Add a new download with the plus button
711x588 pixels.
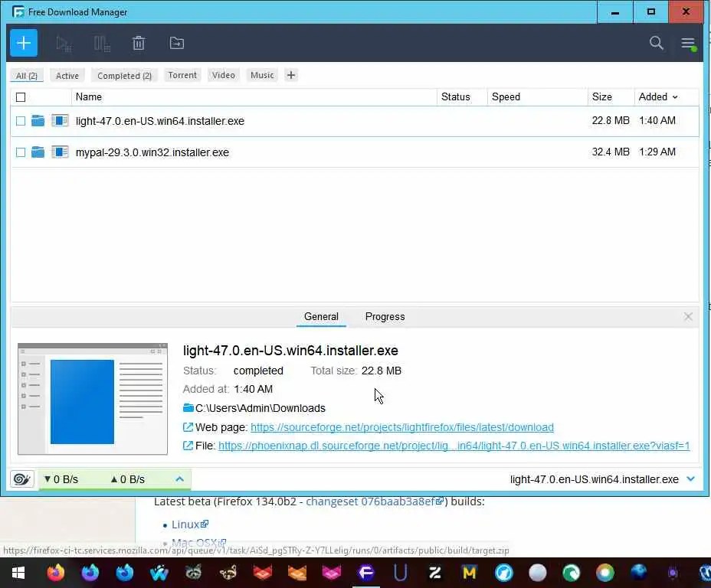(24, 43)
